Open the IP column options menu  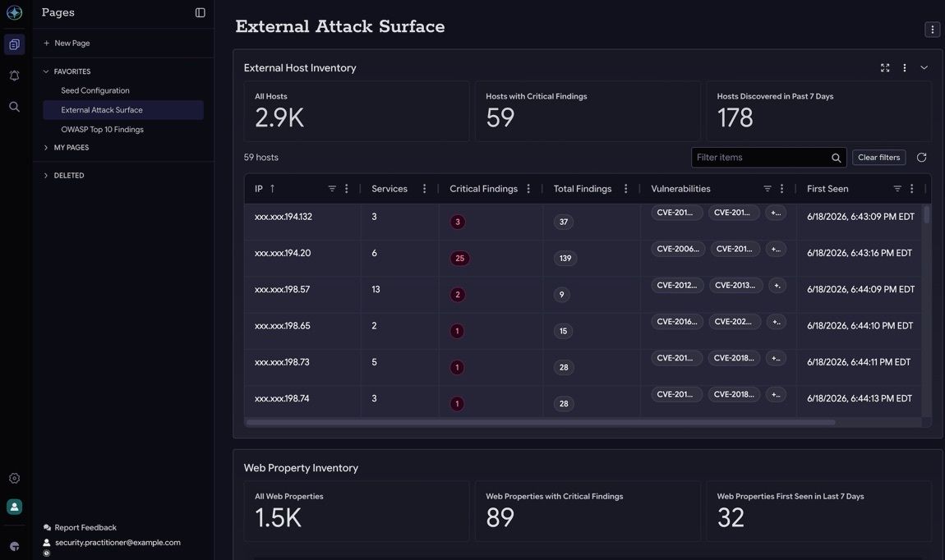347,189
